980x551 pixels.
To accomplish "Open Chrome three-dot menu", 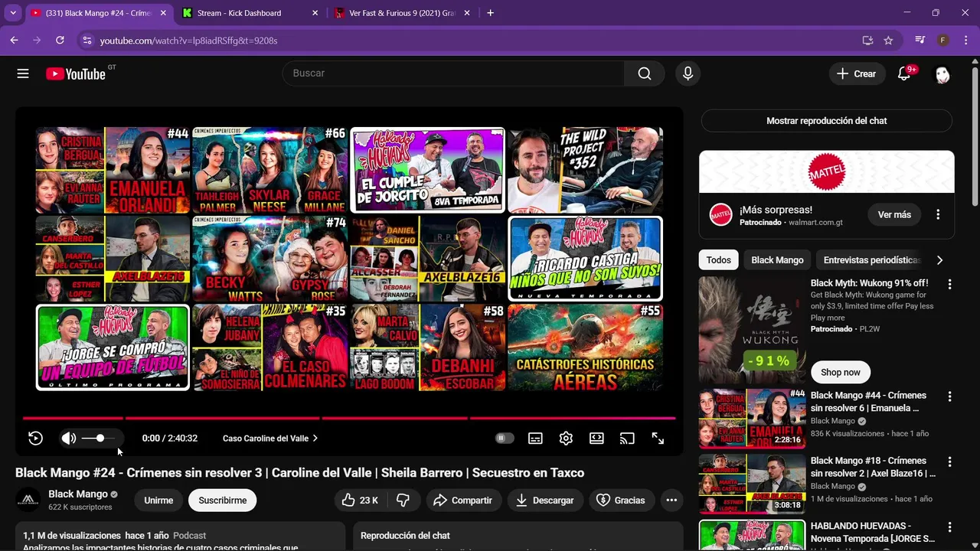I will coord(965,41).
